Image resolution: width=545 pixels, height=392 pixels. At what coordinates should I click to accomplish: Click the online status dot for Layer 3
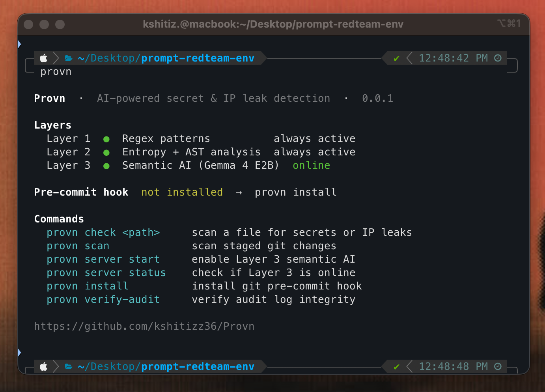coord(106,165)
